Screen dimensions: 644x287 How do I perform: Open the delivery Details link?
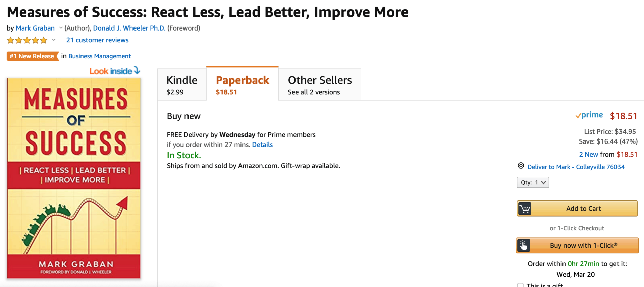click(x=262, y=145)
